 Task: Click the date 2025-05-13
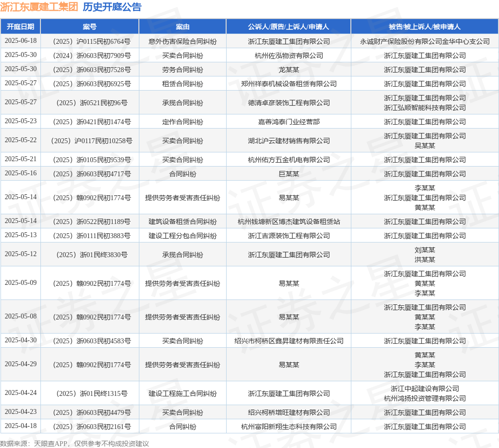20,235
